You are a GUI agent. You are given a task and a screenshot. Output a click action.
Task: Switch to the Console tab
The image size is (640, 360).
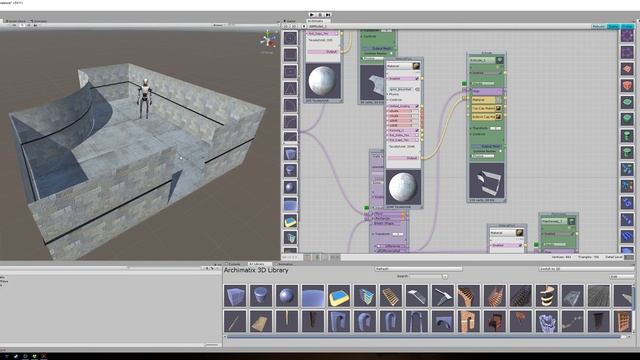point(233,264)
